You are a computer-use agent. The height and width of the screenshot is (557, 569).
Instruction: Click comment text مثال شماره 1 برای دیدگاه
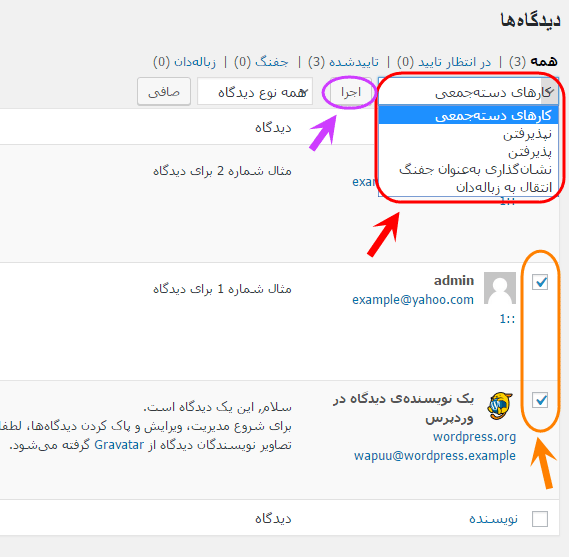222,289
